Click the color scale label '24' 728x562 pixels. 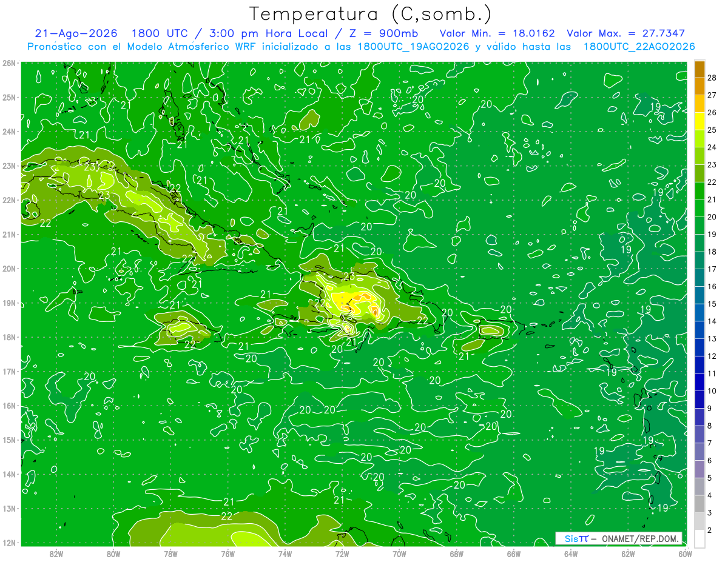[x=712, y=147]
